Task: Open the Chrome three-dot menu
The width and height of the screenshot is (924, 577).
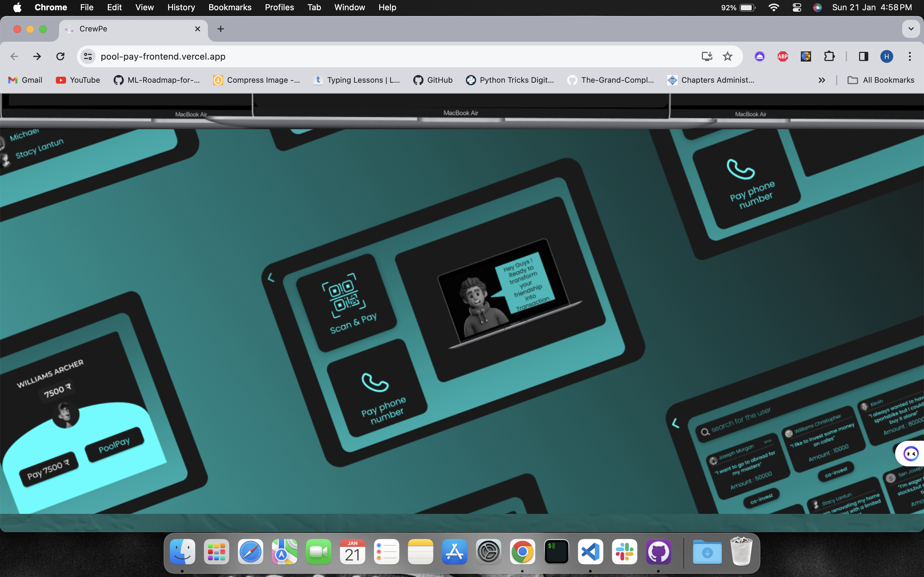Action: pyautogui.click(x=910, y=56)
